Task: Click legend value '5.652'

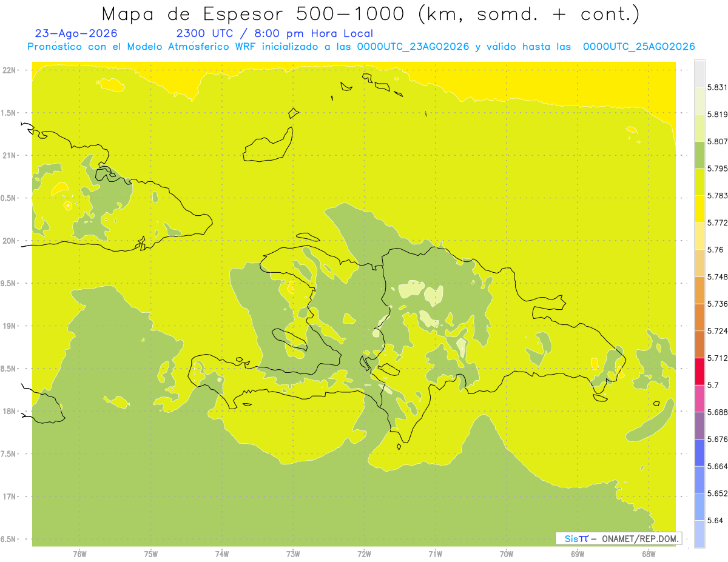Action: click(x=718, y=493)
